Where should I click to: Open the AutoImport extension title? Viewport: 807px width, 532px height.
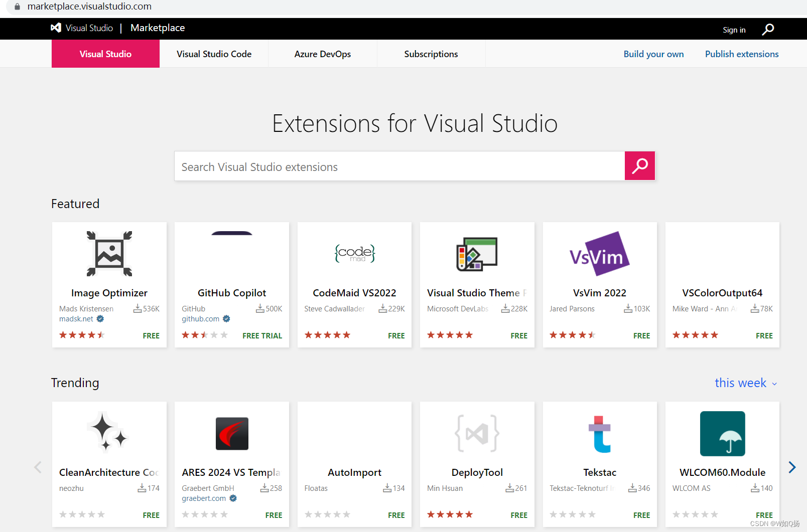pyautogui.click(x=355, y=472)
